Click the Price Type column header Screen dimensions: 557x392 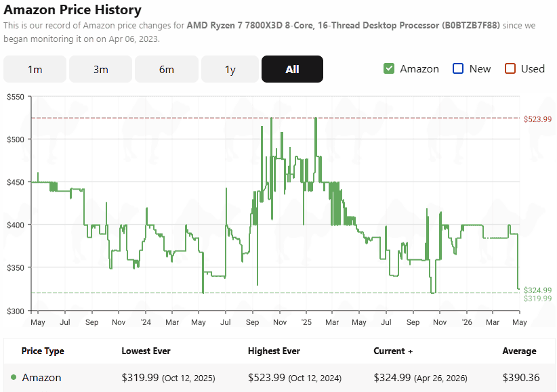point(43,351)
